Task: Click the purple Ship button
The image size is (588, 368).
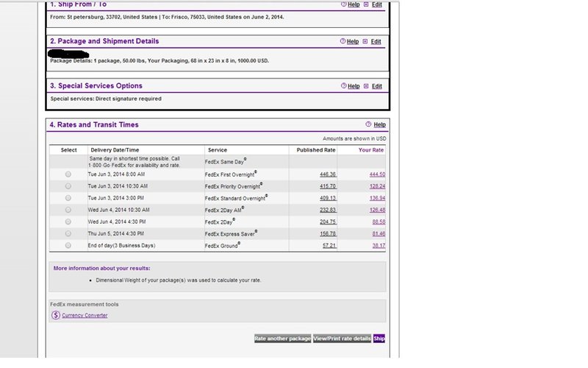Action: point(379,339)
